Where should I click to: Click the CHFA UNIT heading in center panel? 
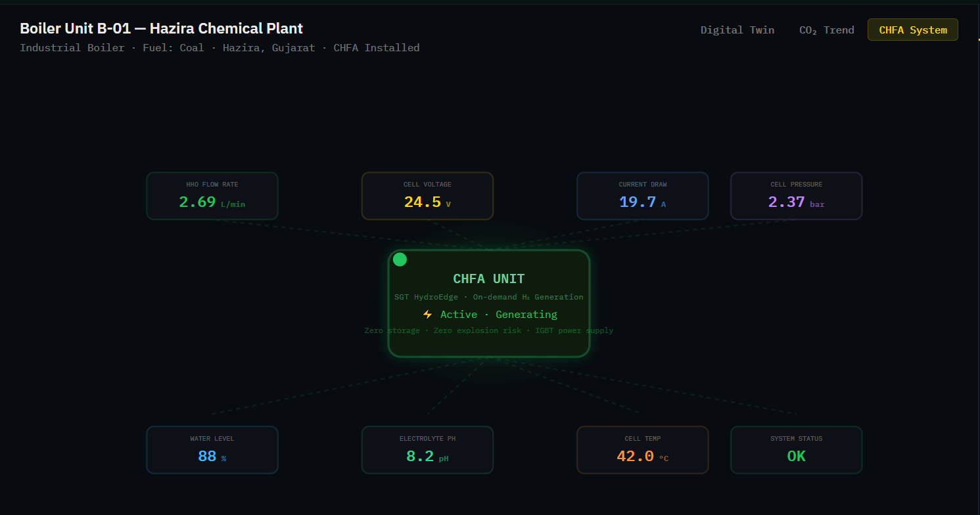click(x=488, y=279)
